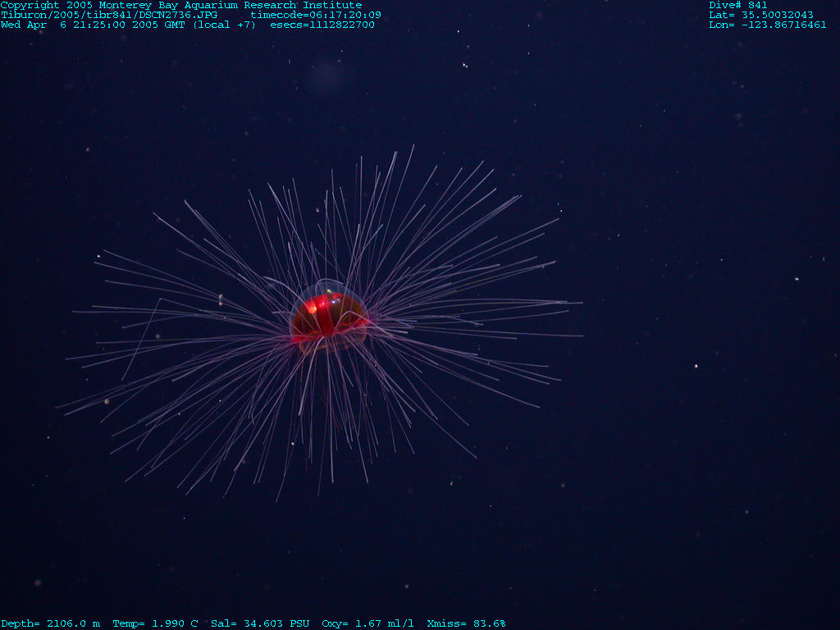Click the 'timecode=06:17:20:09' text
Screen dimensions: 840x630
tap(316, 15)
